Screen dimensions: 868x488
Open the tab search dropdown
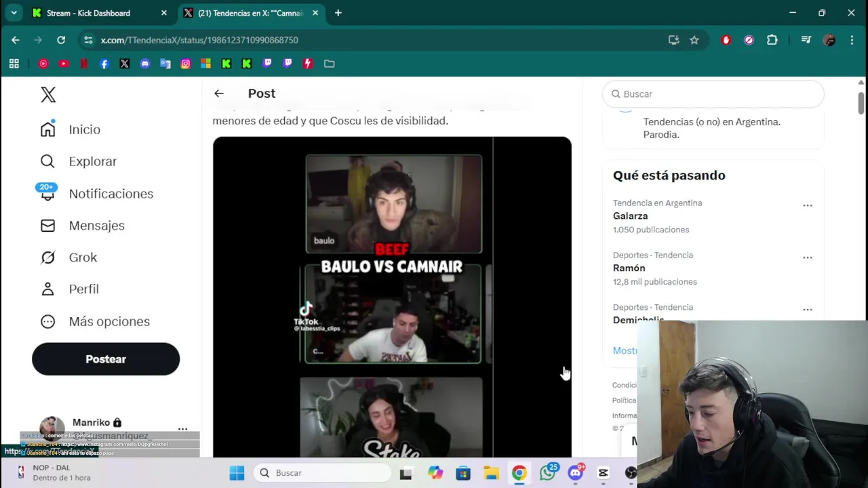pyautogui.click(x=14, y=13)
